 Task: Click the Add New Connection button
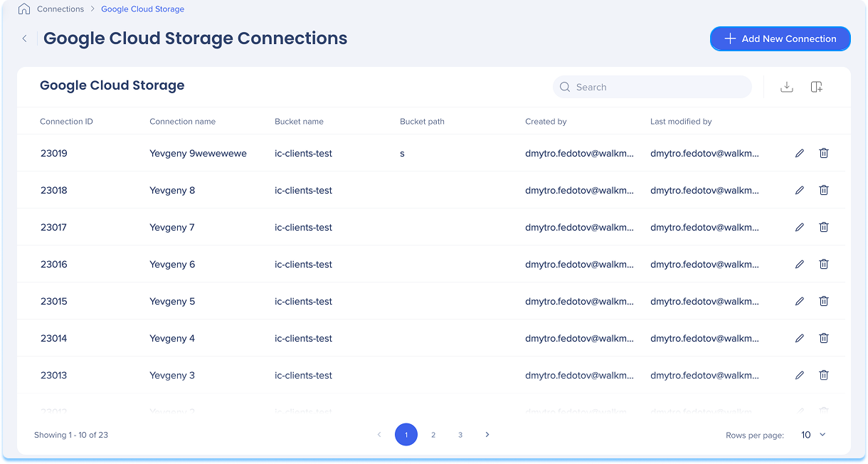pos(780,38)
